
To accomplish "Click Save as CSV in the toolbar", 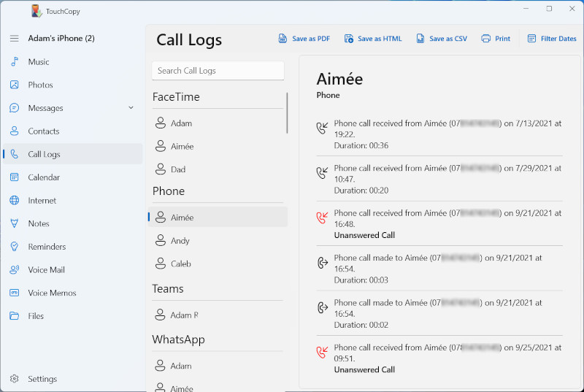I will tap(441, 39).
